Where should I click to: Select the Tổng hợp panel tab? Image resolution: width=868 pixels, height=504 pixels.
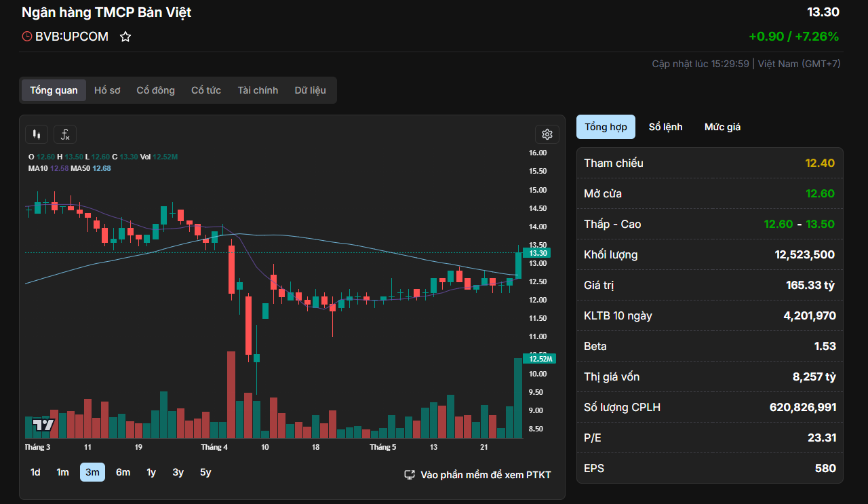(606, 127)
